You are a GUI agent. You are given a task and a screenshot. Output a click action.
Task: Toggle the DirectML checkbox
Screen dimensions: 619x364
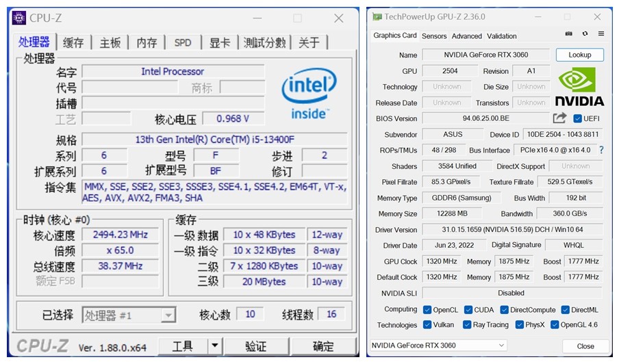[x=566, y=309]
